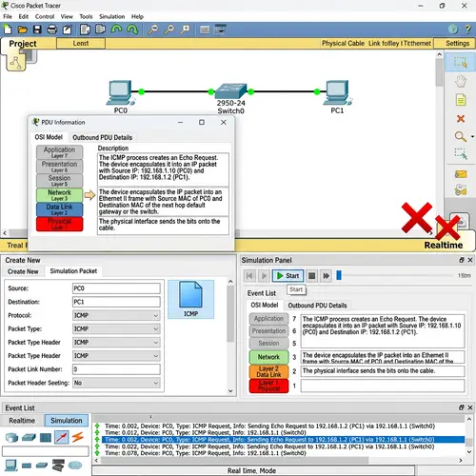This screenshot has width=476, height=476.
Task: Select the Delete red X tool
Action: (x=461, y=119)
